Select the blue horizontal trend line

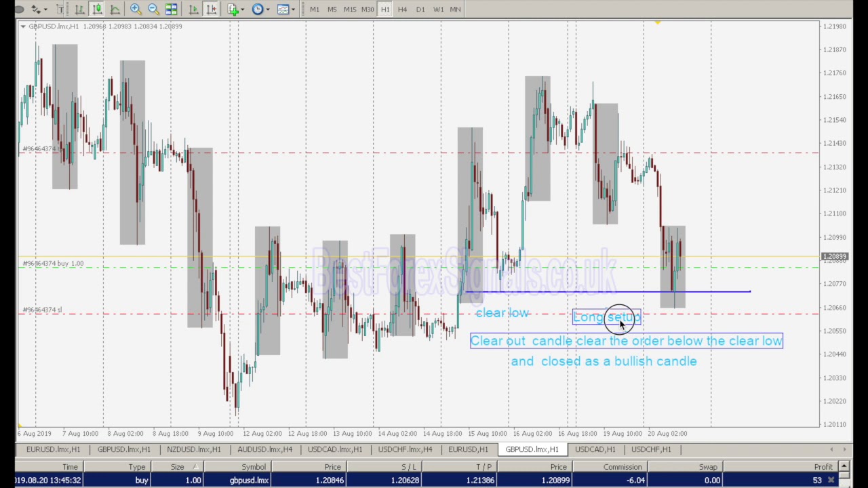click(x=608, y=291)
